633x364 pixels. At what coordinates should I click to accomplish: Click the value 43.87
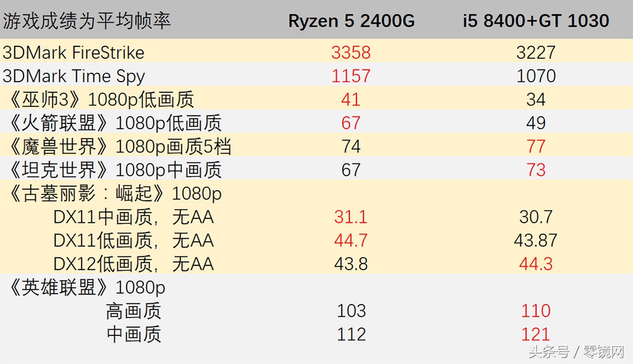point(536,241)
